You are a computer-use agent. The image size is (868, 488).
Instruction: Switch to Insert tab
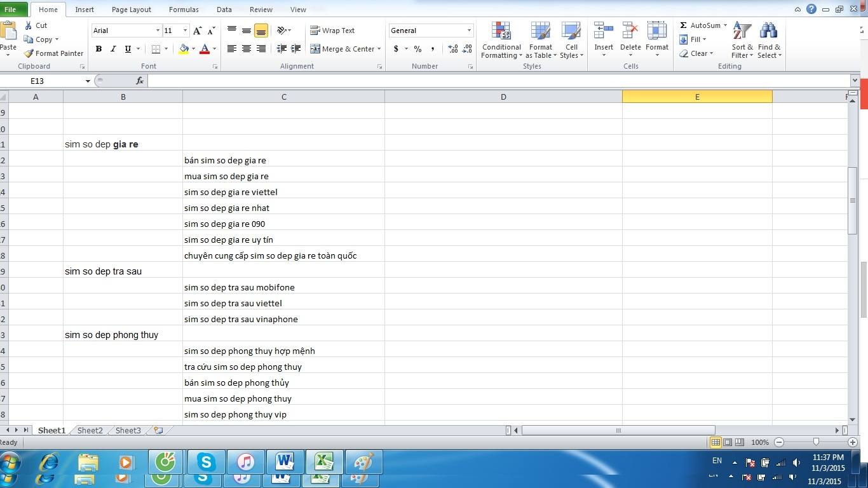tap(85, 10)
